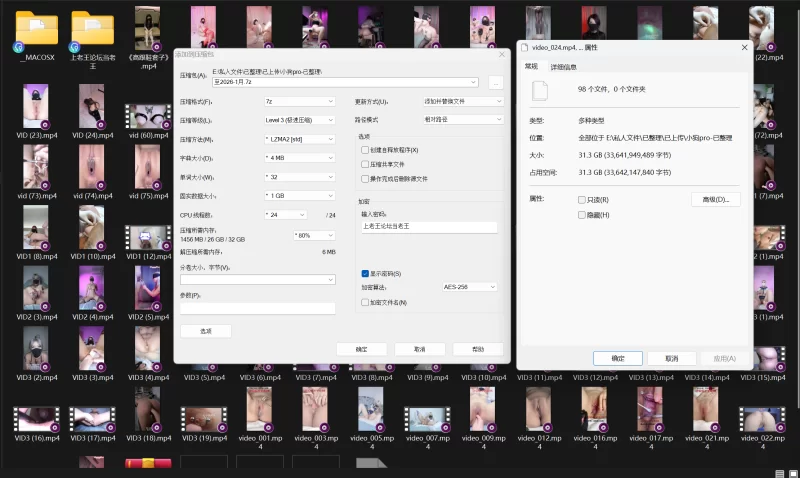Enable 加密文件名(N) checkbox
The width and height of the screenshot is (800, 478).
[x=365, y=303]
